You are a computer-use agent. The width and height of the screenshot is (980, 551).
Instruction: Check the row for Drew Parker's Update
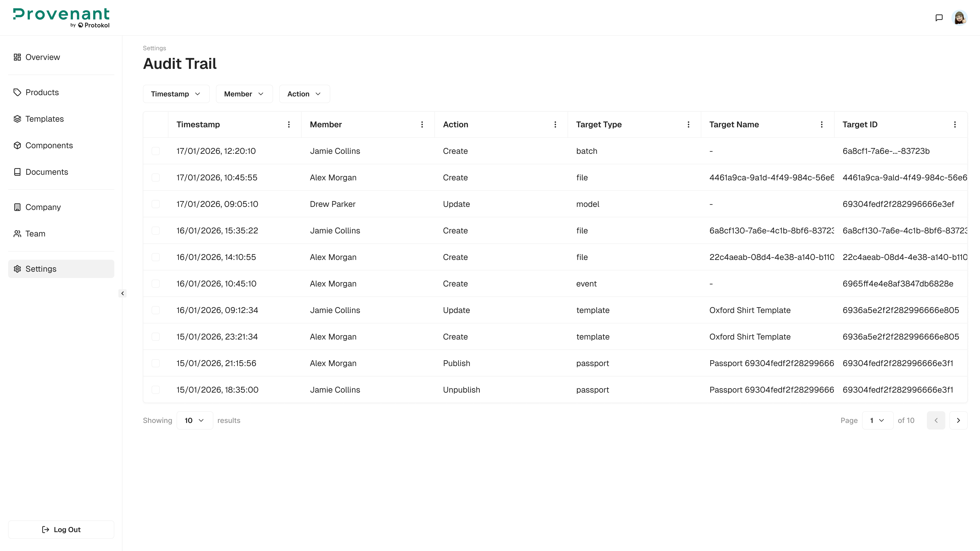tap(156, 204)
